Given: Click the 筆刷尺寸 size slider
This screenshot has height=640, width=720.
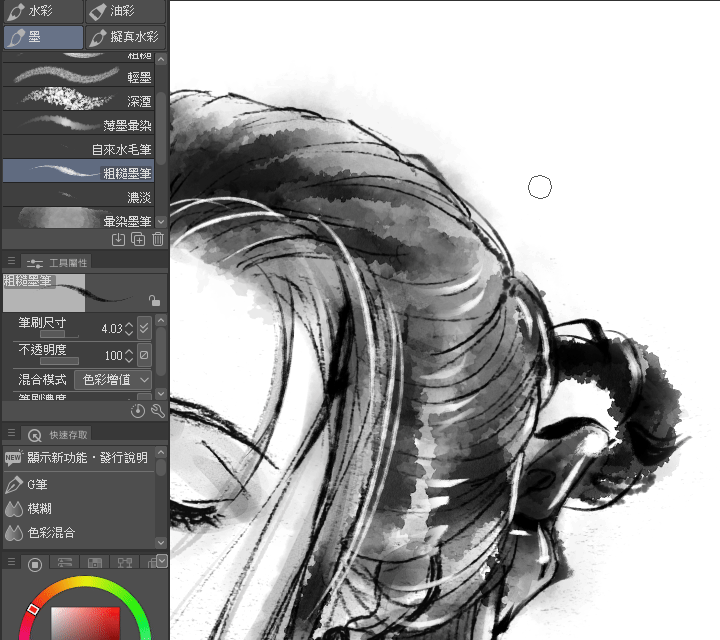Looking at the screenshot, I should click(60, 334).
